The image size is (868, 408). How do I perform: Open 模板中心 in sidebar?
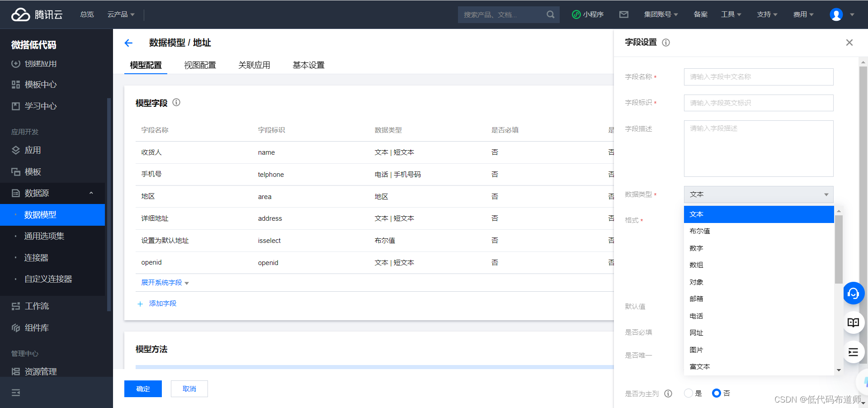(x=41, y=85)
